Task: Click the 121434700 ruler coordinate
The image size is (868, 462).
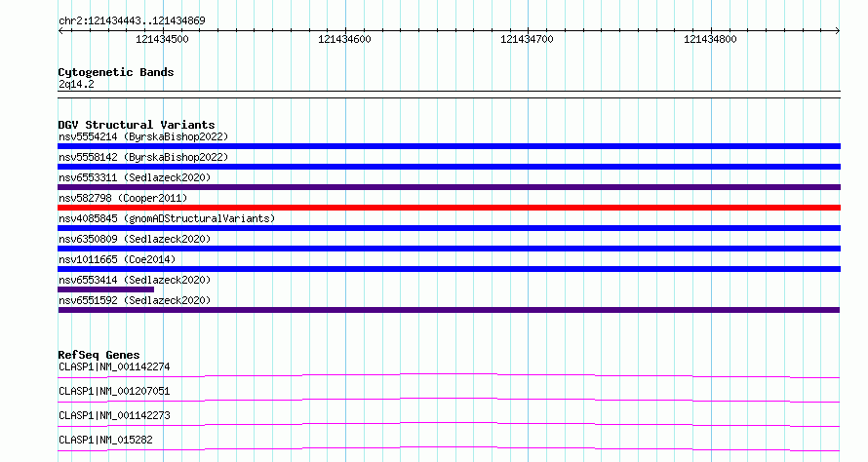Action: pos(527,39)
